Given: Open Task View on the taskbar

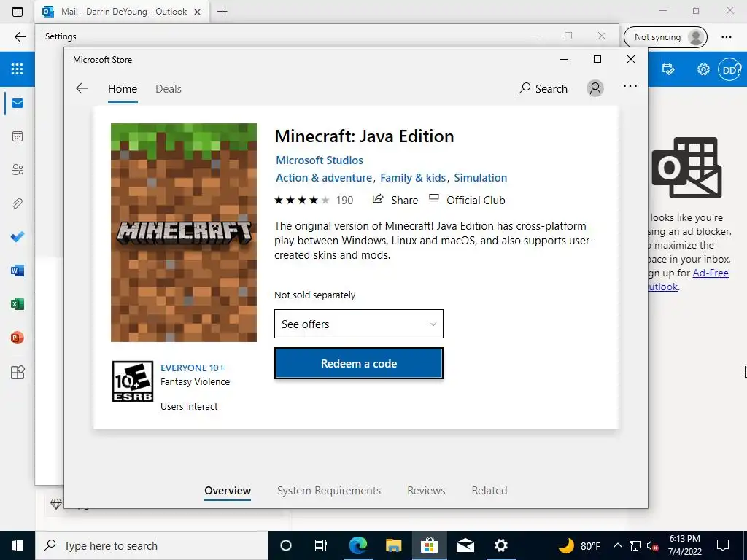Looking at the screenshot, I should [321, 545].
